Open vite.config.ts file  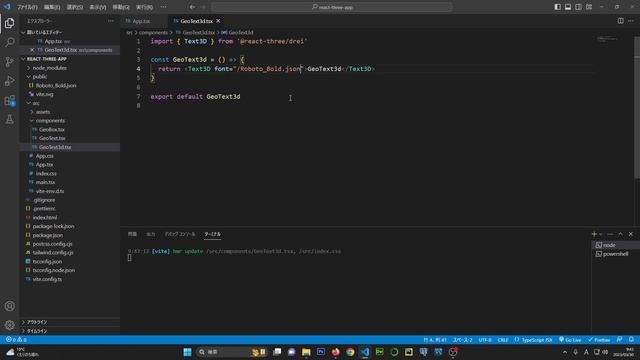(x=47, y=279)
